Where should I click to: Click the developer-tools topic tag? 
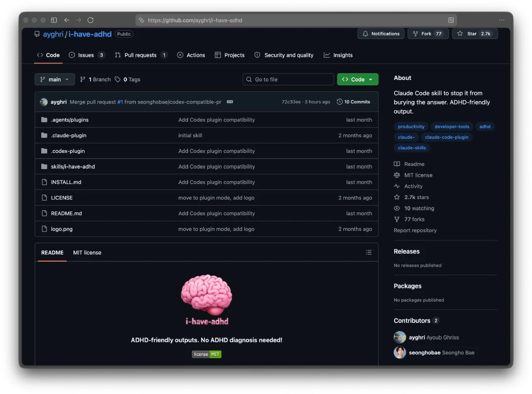(x=452, y=126)
